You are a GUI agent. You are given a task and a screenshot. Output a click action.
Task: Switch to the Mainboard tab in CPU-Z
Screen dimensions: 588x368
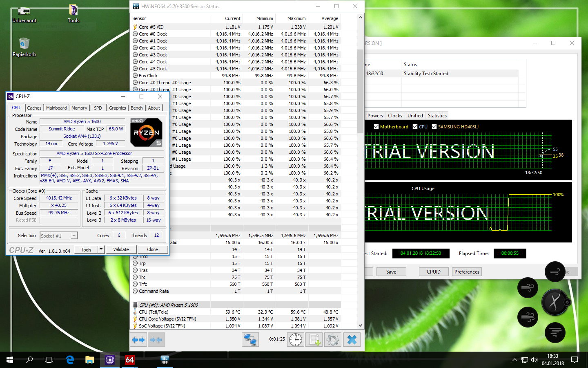(x=56, y=108)
